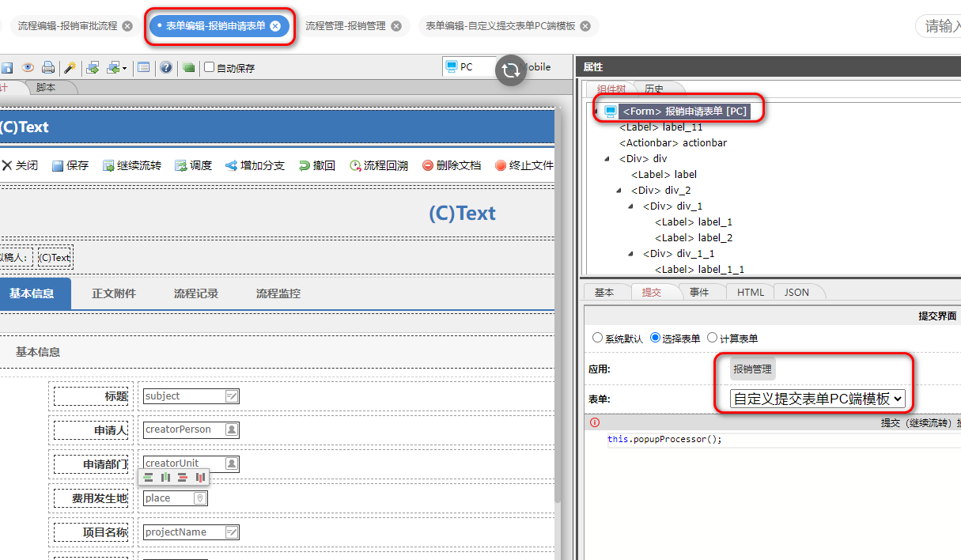This screenshot has width=961, height=560.
Task: Click the 流程回溯 actionbar button
Action: [379, 165]
